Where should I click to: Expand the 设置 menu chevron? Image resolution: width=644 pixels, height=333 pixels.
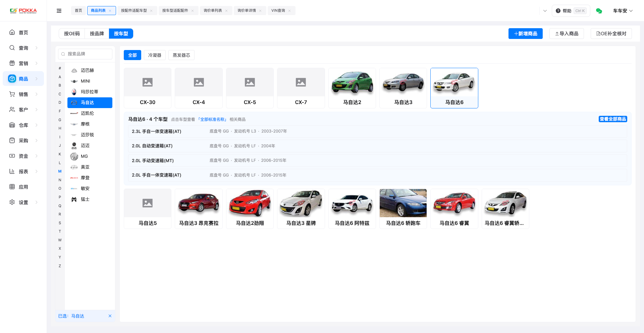pos(37,202)
